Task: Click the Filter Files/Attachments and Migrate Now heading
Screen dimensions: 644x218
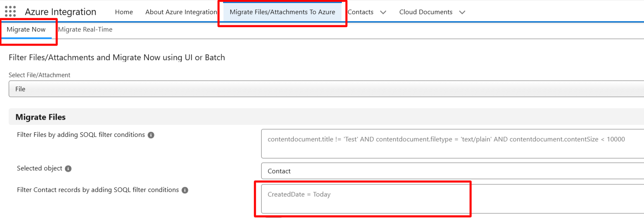Action: (x=117, y=58)
